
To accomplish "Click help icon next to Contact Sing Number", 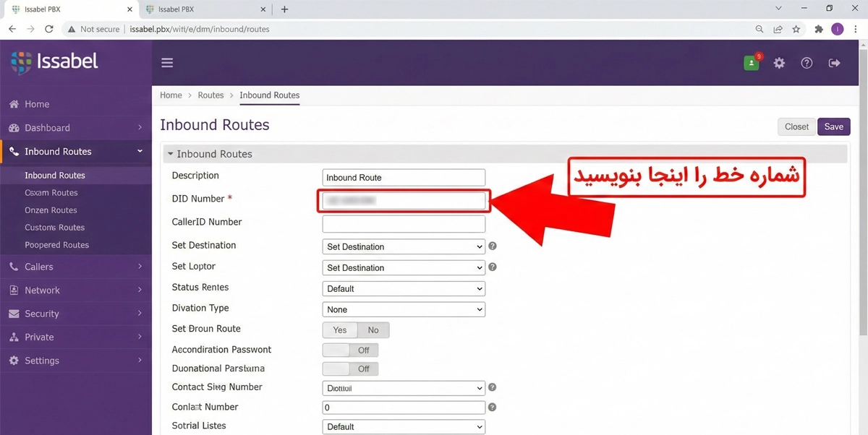I will (x=493, y=388).
